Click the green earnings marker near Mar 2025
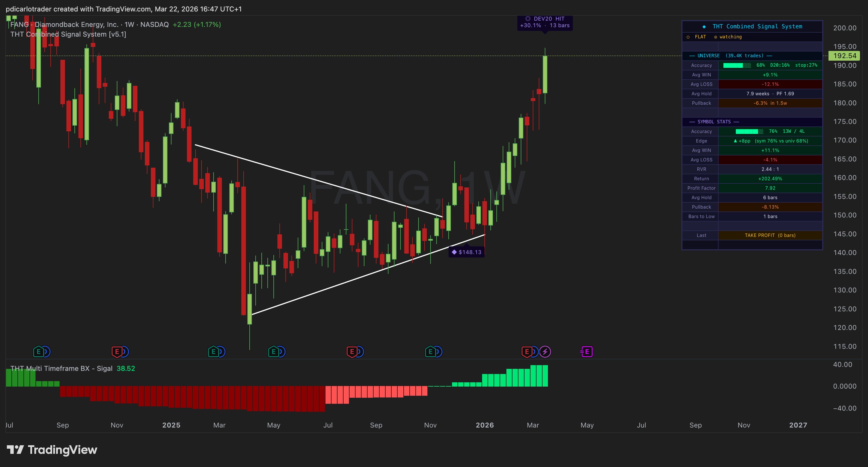 point(213,352)
